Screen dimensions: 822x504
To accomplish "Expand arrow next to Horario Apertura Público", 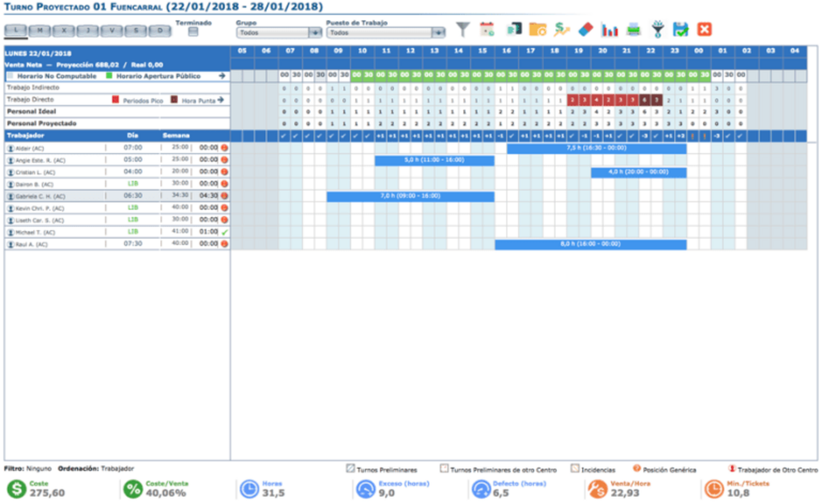I will click(x=222, y=76).
